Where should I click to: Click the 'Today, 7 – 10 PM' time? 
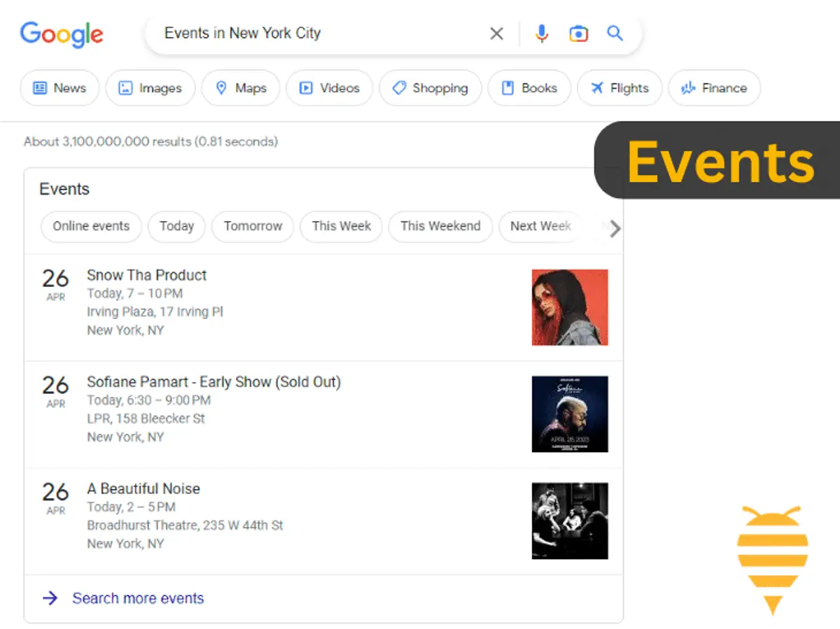(134, 293)
